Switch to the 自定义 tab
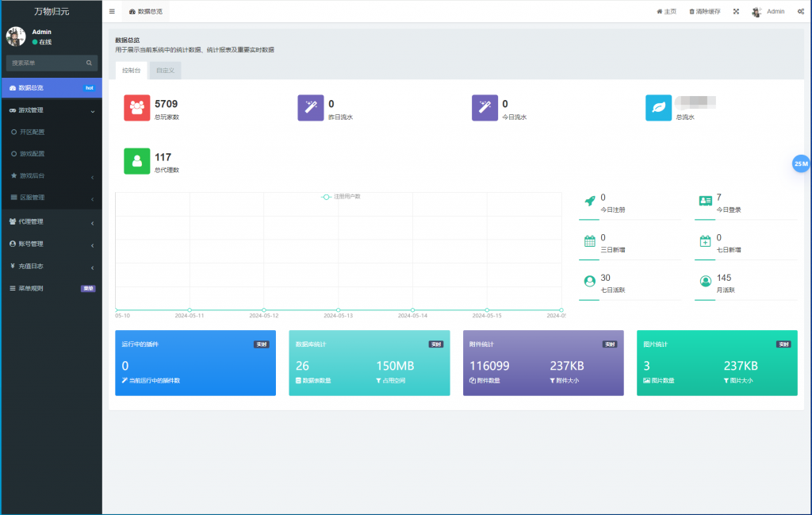Image resolution: width=812 pixels, height=515 pixels. pos(165,71)
